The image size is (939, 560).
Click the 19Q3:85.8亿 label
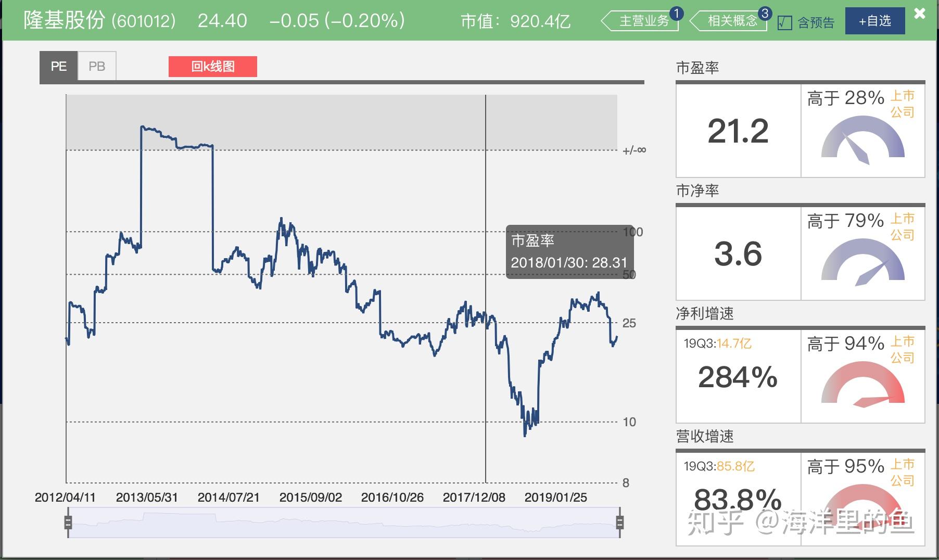[x=719, y=466]
